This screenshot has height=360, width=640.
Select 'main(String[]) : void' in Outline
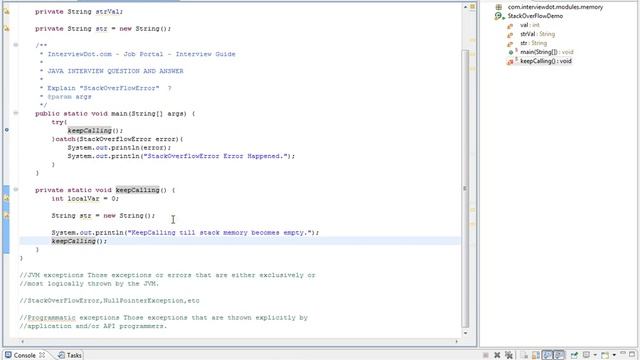547,52
